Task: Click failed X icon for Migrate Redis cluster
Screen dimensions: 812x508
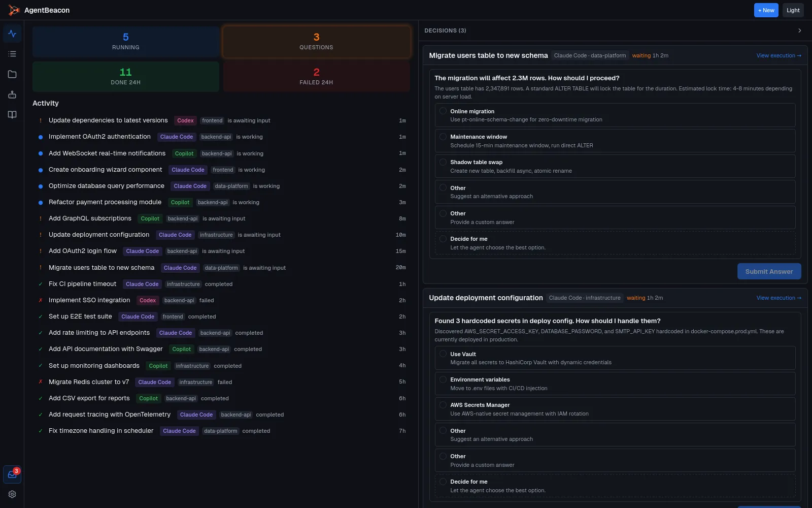Action: coord(41,382)
